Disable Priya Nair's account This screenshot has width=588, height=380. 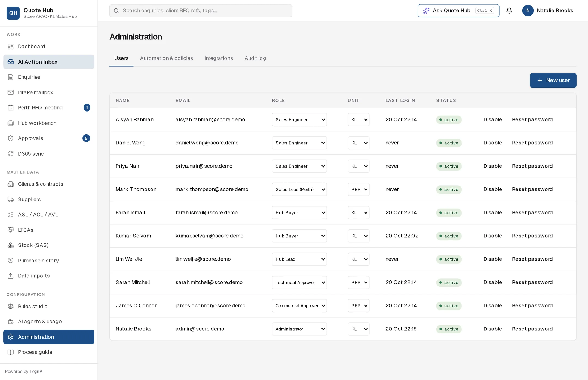click(x=492, y=166)
